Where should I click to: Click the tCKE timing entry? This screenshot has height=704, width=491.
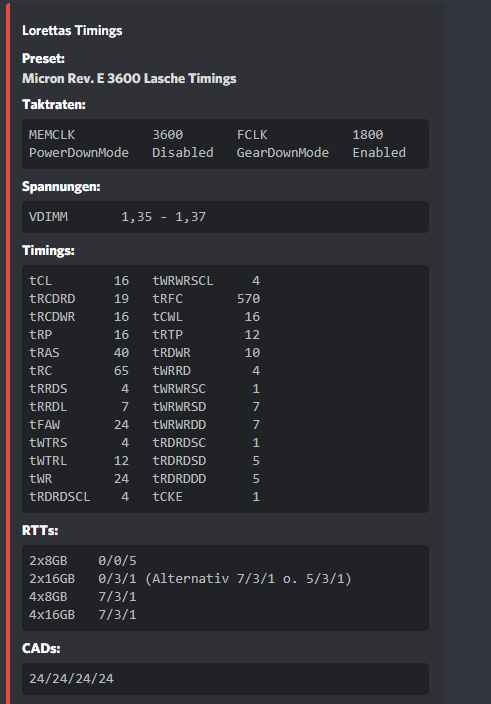pyautogui.click(x=206, y=497)
